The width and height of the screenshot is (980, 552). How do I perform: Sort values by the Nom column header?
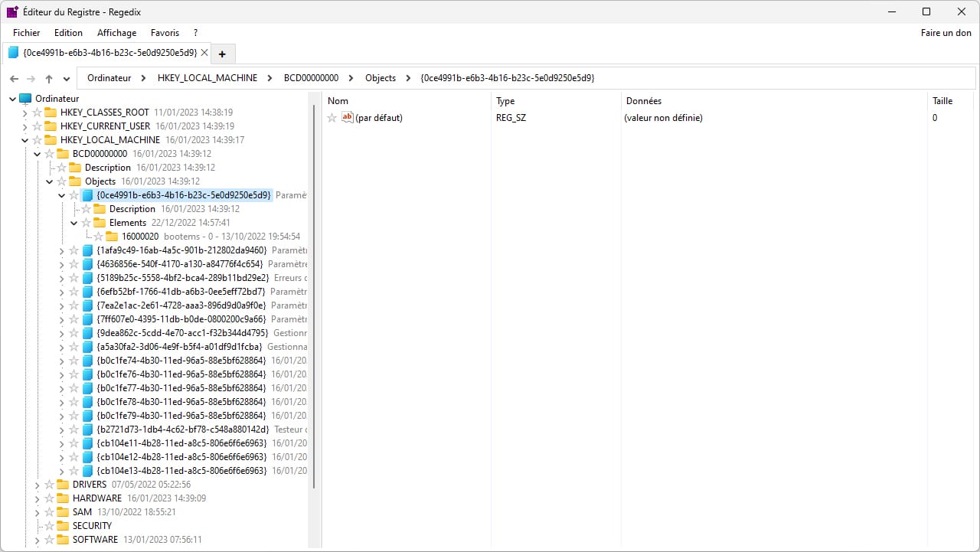tap(407, 101)
